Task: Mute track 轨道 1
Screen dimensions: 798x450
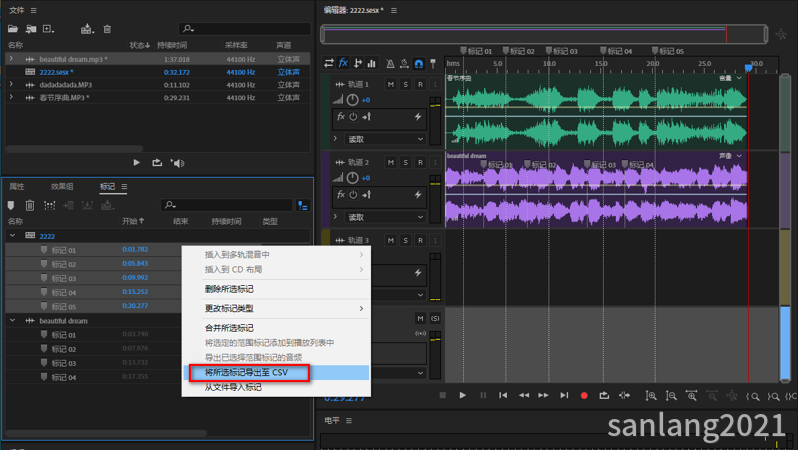Action: [x=391, y=85]
